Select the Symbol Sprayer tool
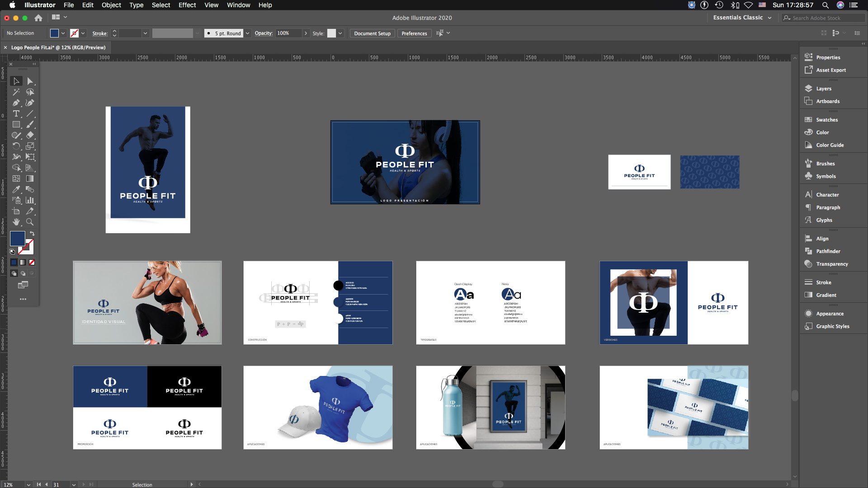 coord(16,201)
